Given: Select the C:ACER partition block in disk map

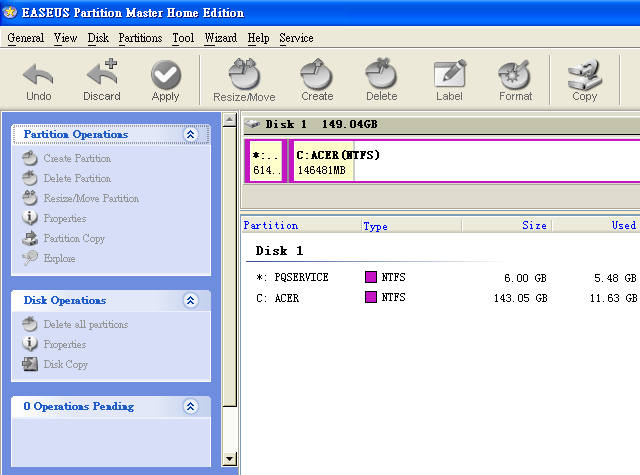Looking at the screenshot, I should (x=464, y=161).
